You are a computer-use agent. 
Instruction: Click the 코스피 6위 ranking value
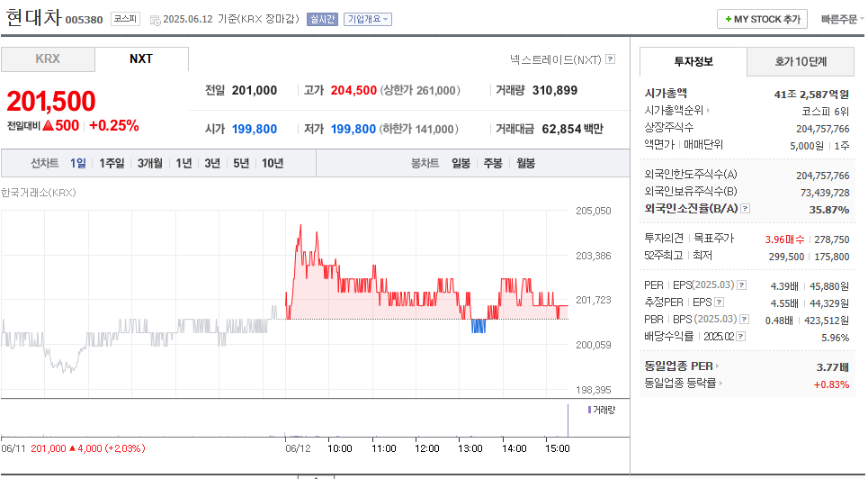[x=825, y=112]
